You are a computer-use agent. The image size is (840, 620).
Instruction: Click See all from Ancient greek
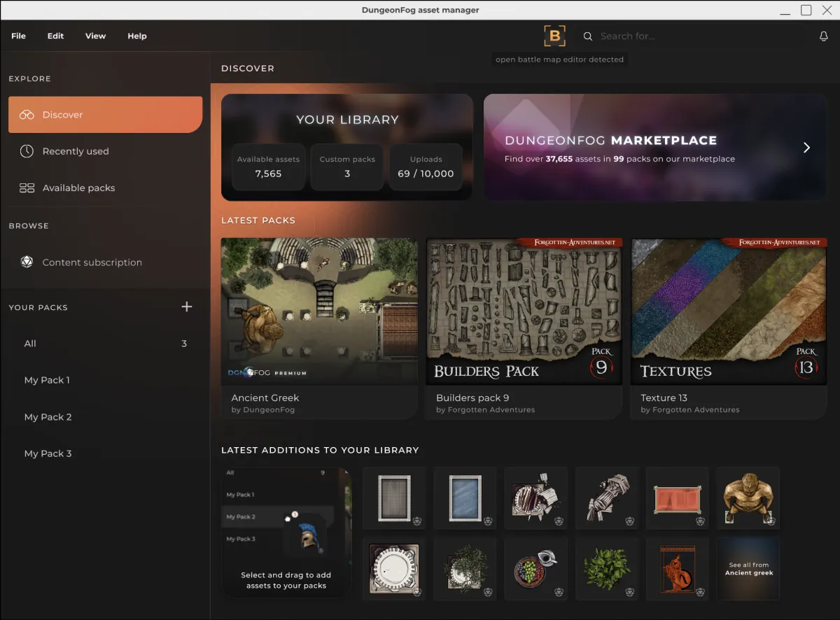[748, 568]
